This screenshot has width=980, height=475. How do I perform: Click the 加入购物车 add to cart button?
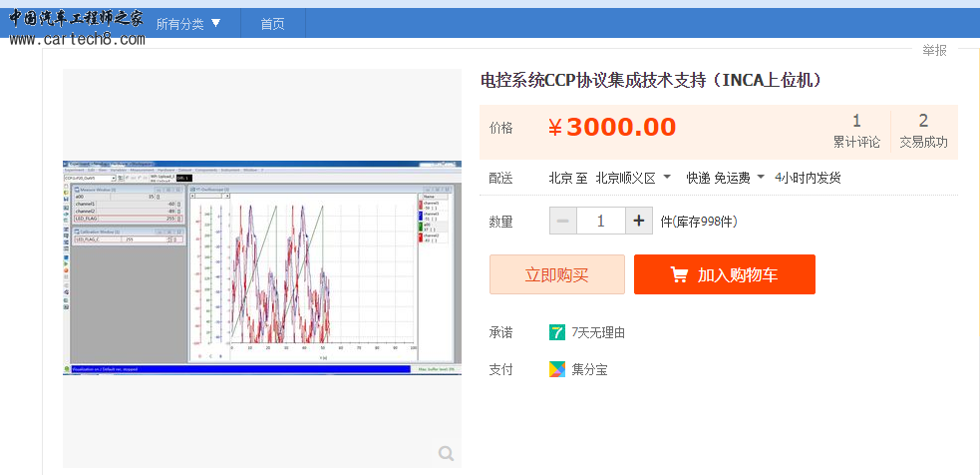725,274
